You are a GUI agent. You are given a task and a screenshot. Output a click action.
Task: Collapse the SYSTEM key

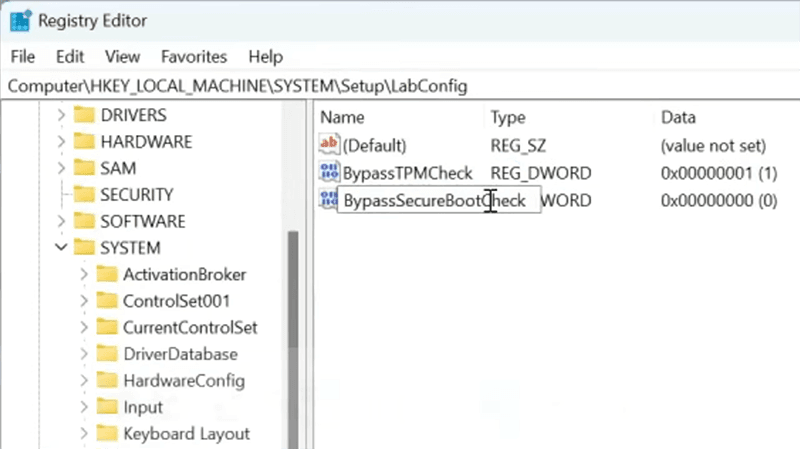[x=61, y=247]
